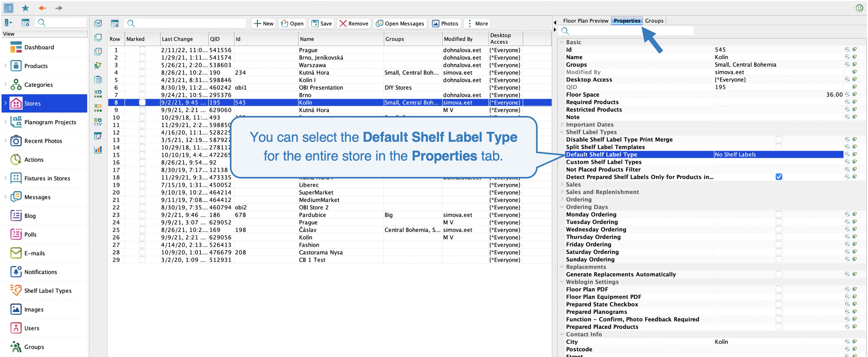
Task: Switch to Groups tab
Action: pyautogui.click(x=654, y=21)
